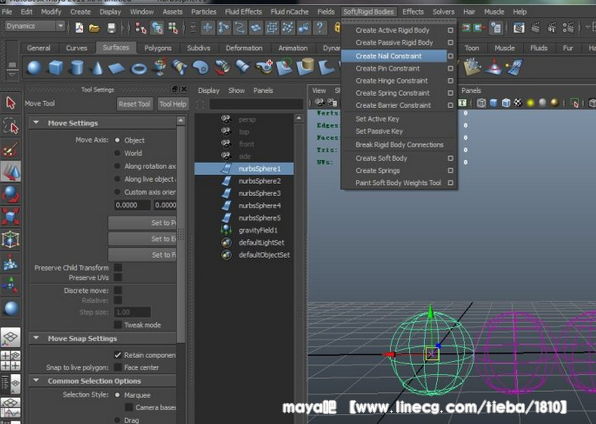Create a NURBS torus from the shelf
This screenshot has height=424, width=596.
139,69
